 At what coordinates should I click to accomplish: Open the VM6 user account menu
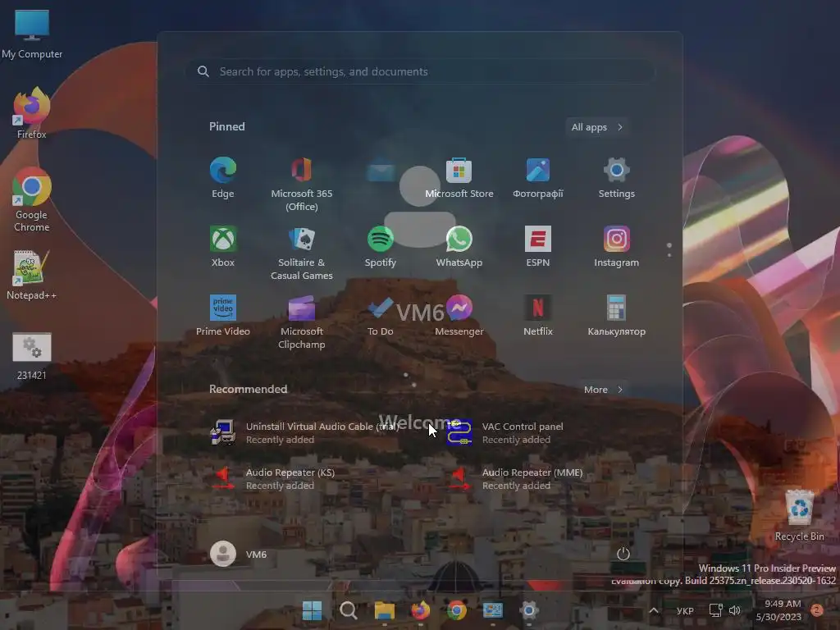(x=239, y=554)
